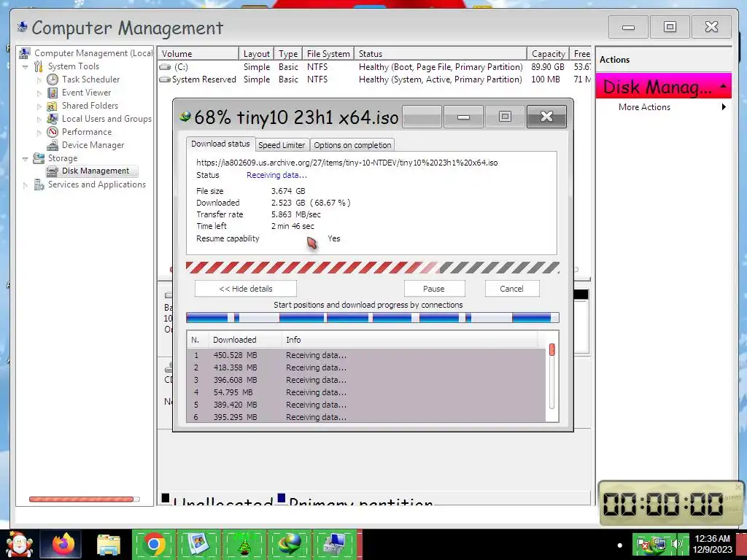Click the download dialog title icon
The width and height of the screenshot is (747, 560).
185,116
